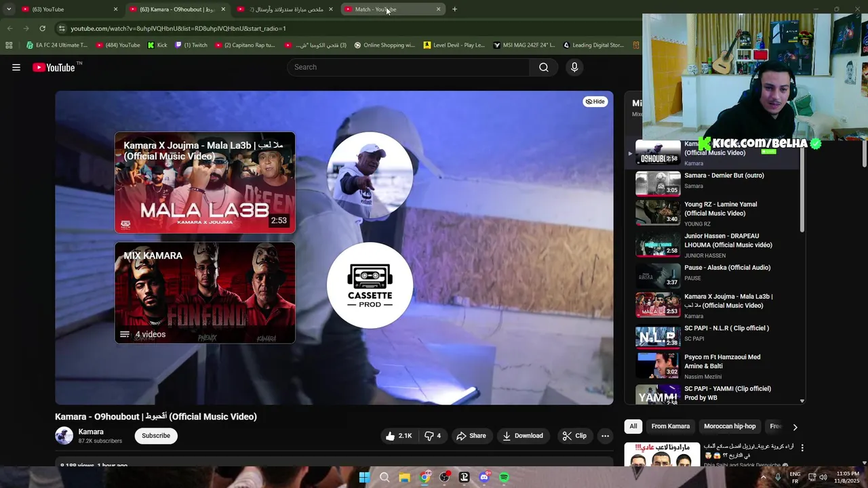
Task: Subscribe to the Kamara channel
Action: pyautogui.click(x=156, y=436)
